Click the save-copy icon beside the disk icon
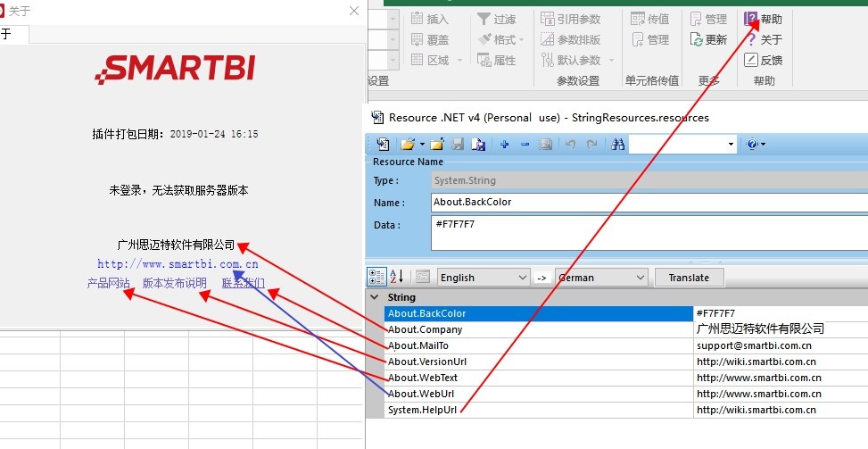Screen dimensions: 868x449 478,144
